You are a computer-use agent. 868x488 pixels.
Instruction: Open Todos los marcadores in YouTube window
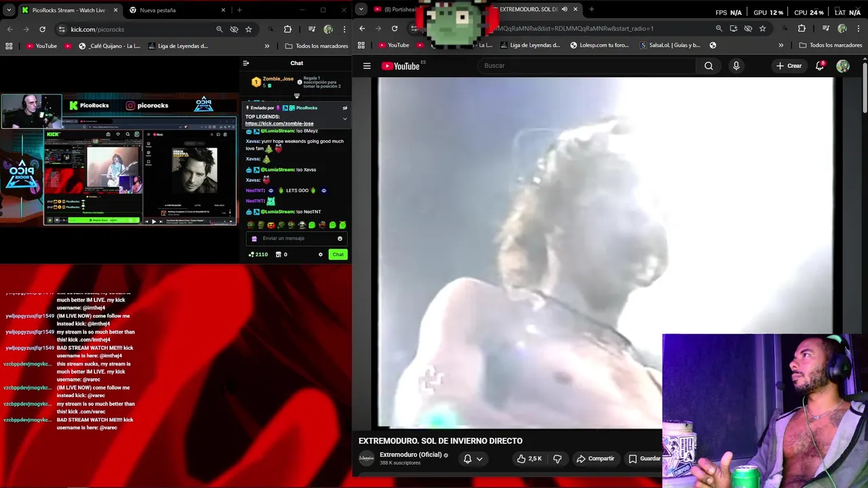coord(831,45)
